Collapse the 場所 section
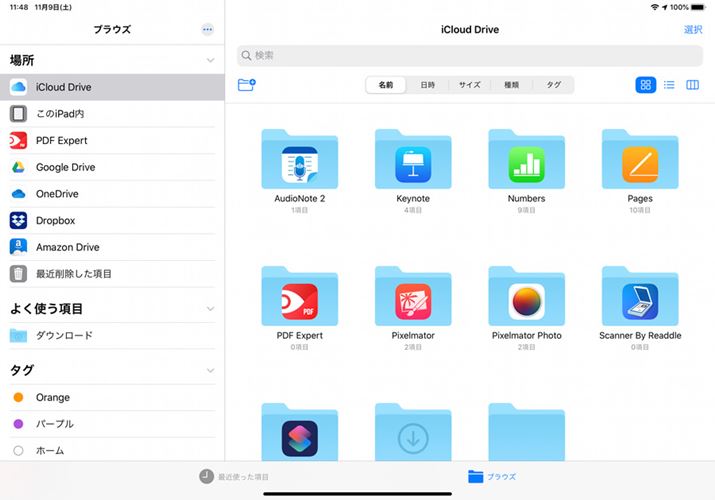Image resolution: width=715 pixels, height=500 pixels. coord(210,61)
